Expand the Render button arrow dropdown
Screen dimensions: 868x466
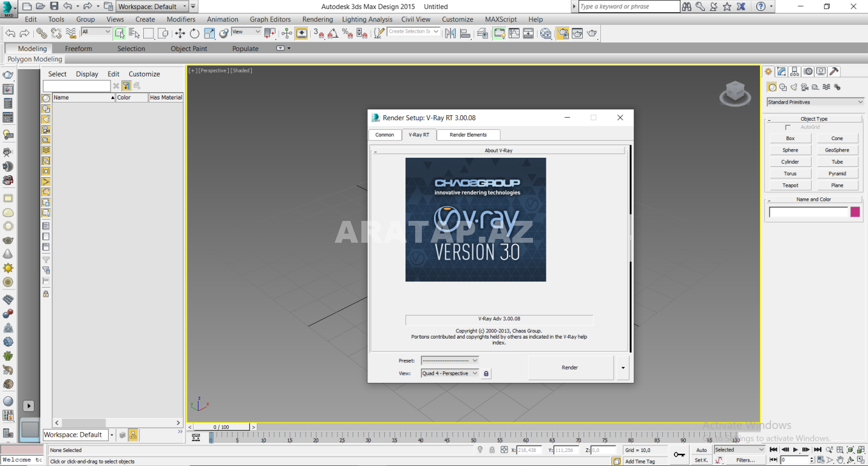coord(623,368)
